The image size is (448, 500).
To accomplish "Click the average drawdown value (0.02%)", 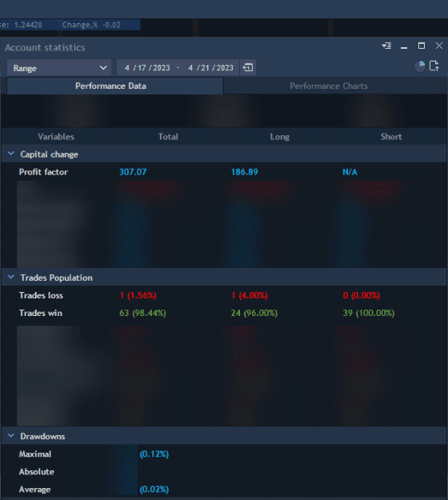I will 154,490.
